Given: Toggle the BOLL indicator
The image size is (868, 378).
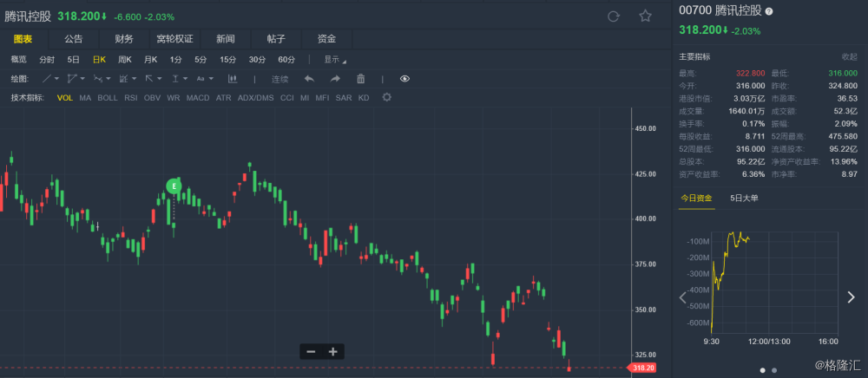Looking at the screenshot, I should tap(108, 98).
